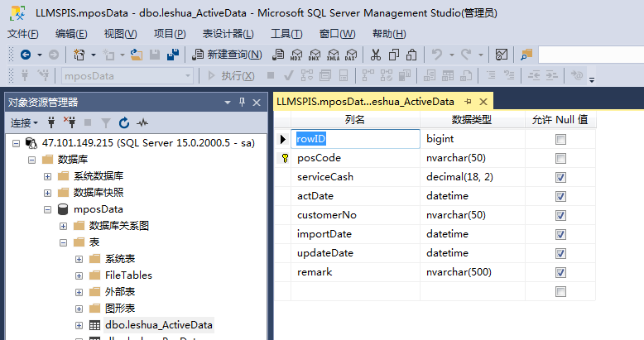Toggle Allow Null for rowID
The image size is (644, 340).
click(x=560, y=139)
